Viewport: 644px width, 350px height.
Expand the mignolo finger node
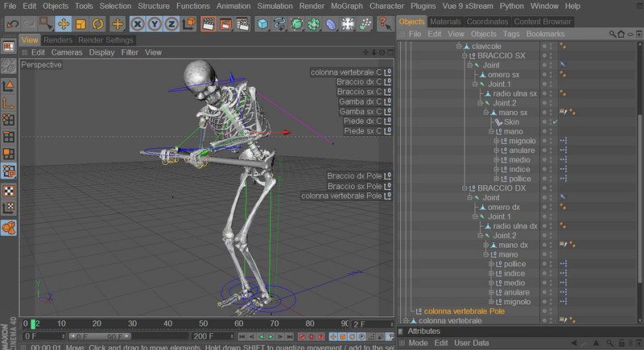point(496,141)
